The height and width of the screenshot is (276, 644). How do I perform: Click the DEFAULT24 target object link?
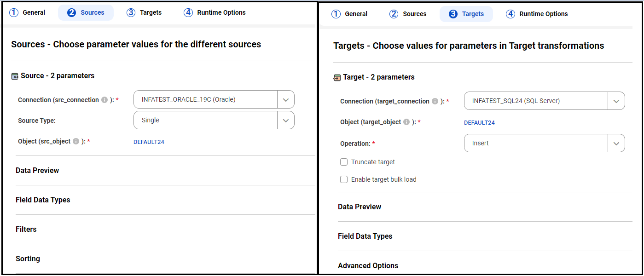pyautogui.click(x=479, y=122)
